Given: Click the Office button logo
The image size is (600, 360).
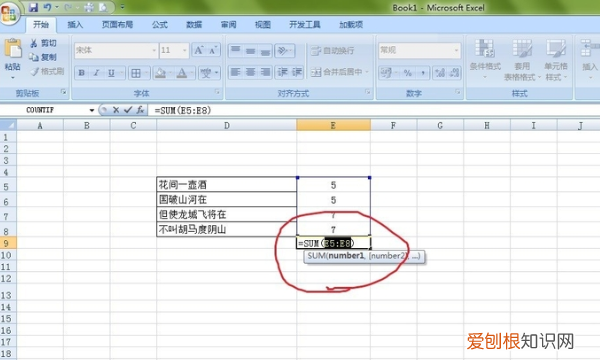Looking at the screenshot, I should 9,13.
